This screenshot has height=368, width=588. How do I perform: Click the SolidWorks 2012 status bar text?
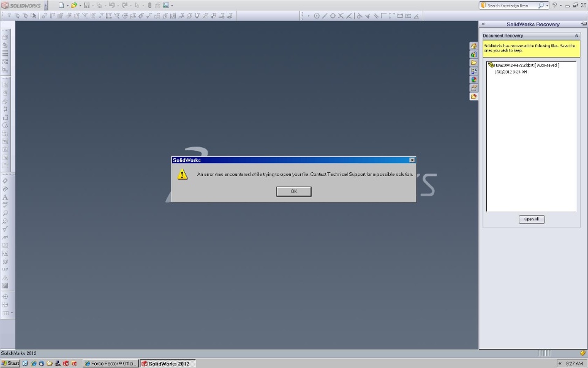(x=19, y=353)
